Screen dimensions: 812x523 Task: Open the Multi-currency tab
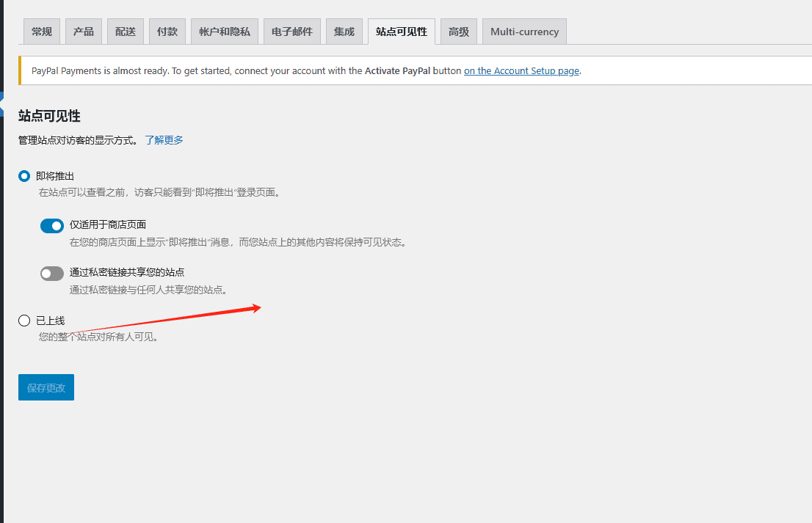tap(524, 32)
